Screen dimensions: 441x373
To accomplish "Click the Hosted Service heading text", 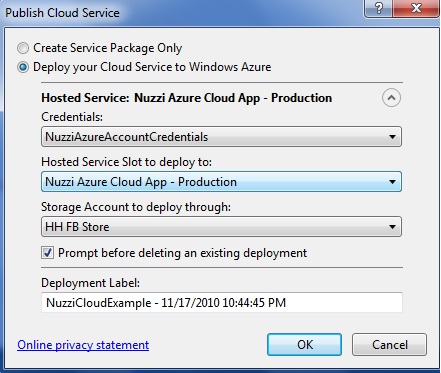I will (187, 98).
